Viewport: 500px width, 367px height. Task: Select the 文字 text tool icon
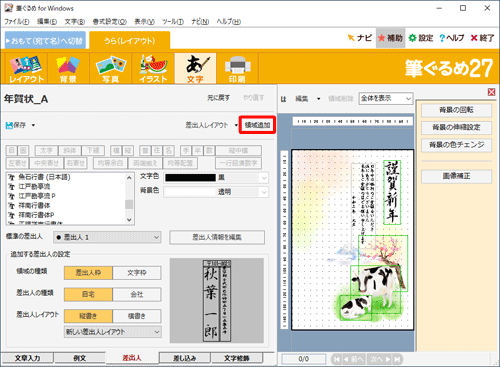coord(195,69)
